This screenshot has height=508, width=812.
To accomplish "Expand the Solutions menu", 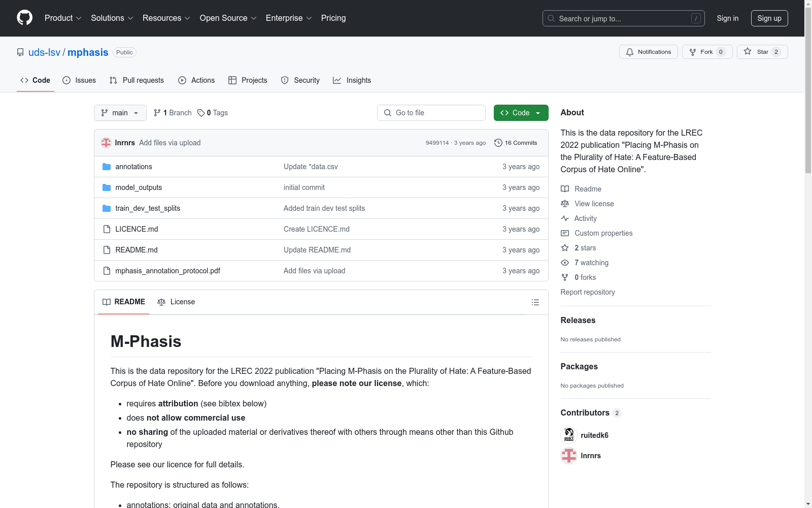I will point(112,18).
